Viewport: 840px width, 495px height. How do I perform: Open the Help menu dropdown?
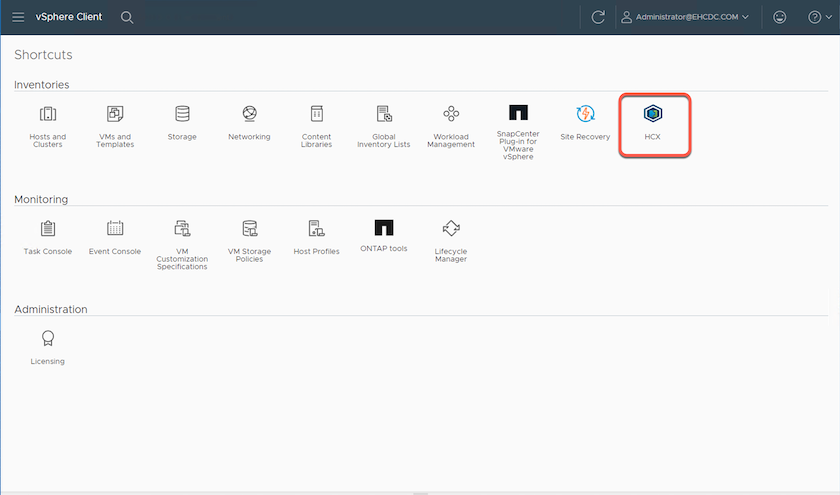(x=819, y=17)
